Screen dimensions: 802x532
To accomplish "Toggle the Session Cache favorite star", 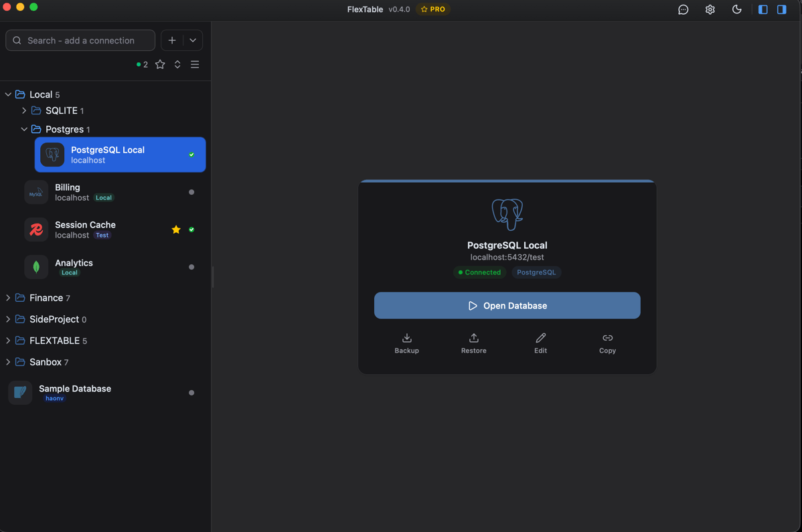I will click(x=176, y=230).
